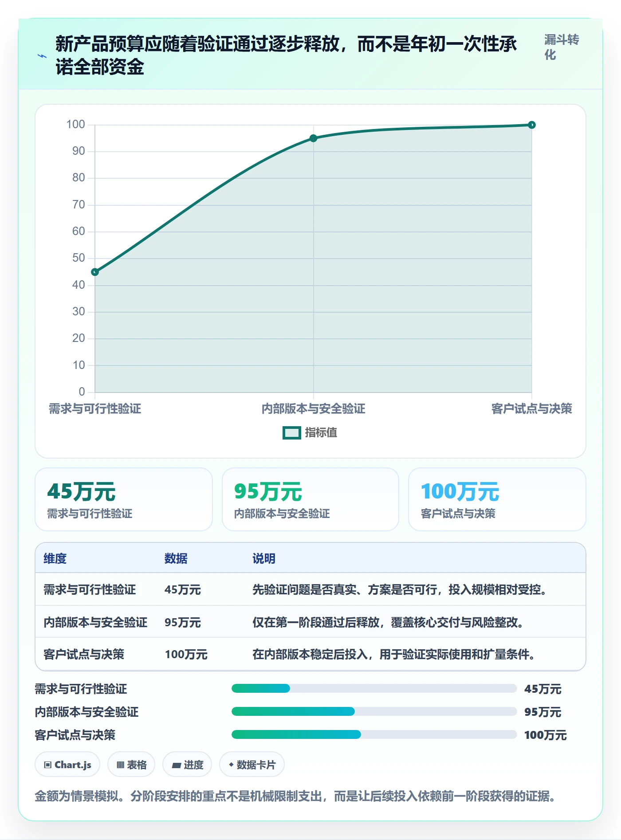Click the 数据卡片 tag chip
This screenshot has height=840, width=621.
(252, 765)
